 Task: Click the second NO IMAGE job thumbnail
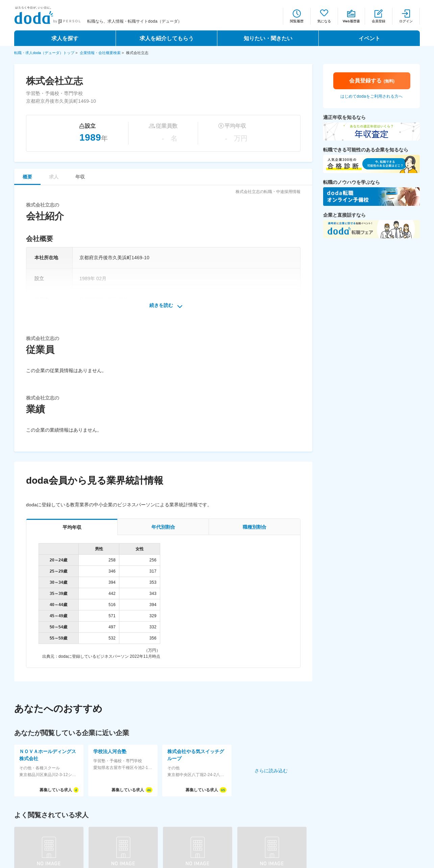coord(123,847)
